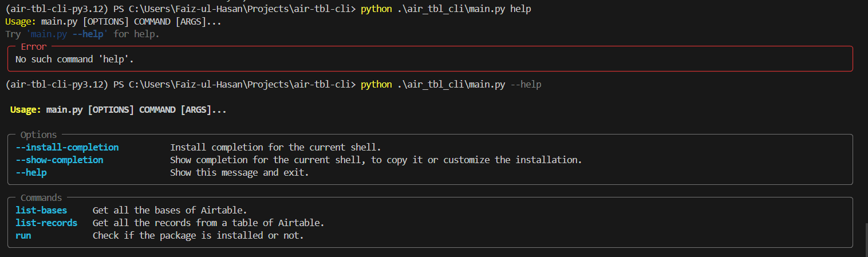Click "Show this message and exit" description
Image resolution: width=868 pixels, height=257 pixels.
tap(239, 172)
